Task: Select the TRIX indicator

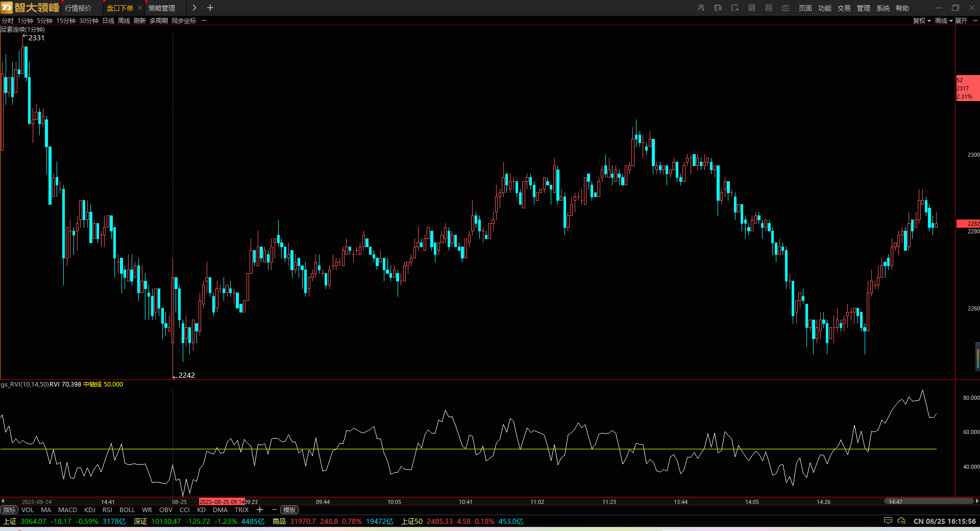Action: 242,510
